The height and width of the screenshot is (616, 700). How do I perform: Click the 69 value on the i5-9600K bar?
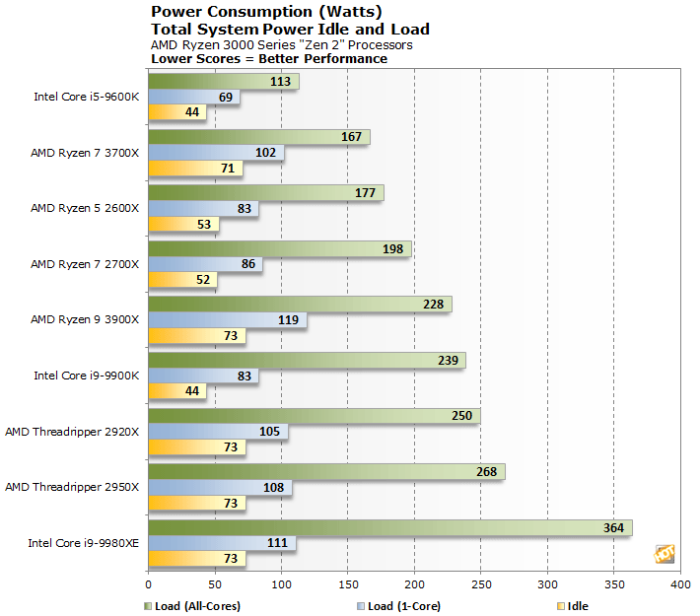pyautogui.click(x=226, y=98)
